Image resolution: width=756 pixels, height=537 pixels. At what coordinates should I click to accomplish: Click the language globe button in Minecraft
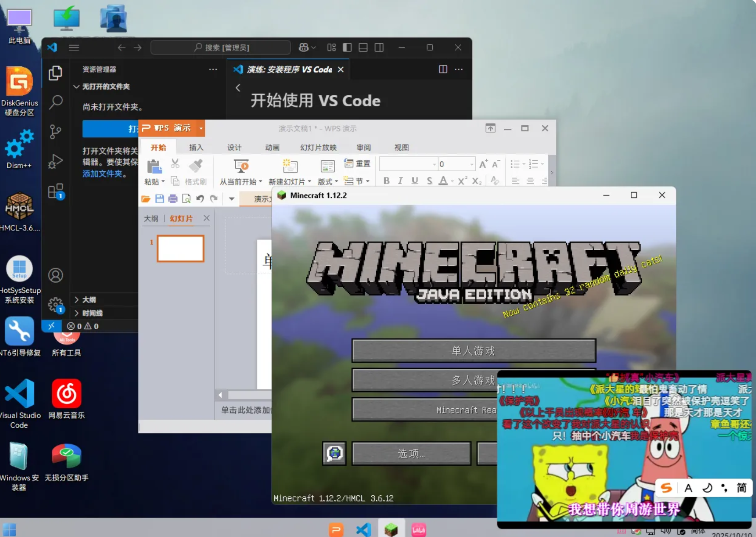coord(334,453)
